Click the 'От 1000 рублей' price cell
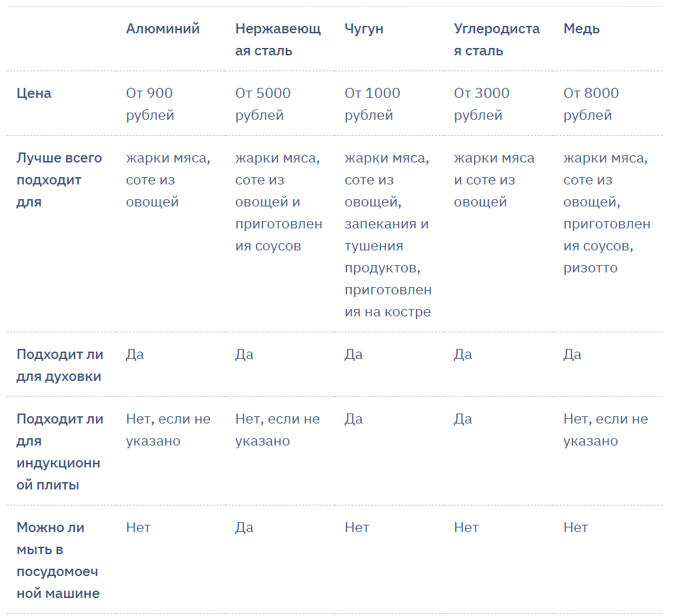Screen dimensions: 673x616 [x=372, y=104]
